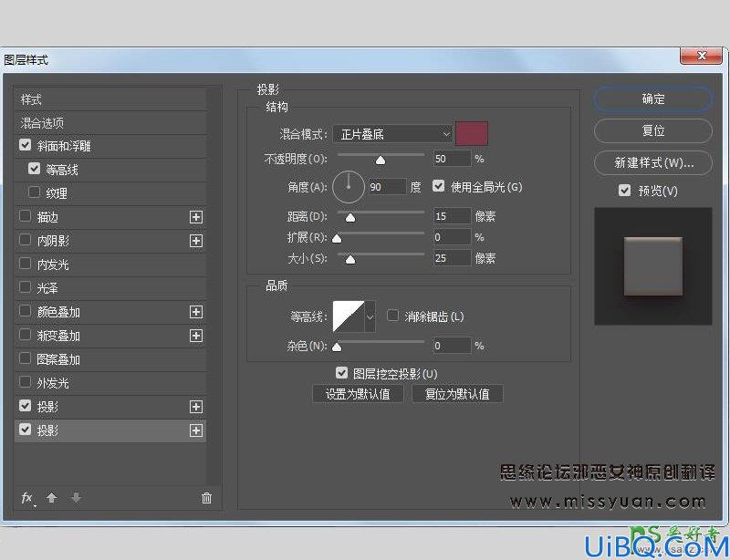Click the 不透明度 slider handle
This screenshot has height=560, width=730.
click(381, 161)
